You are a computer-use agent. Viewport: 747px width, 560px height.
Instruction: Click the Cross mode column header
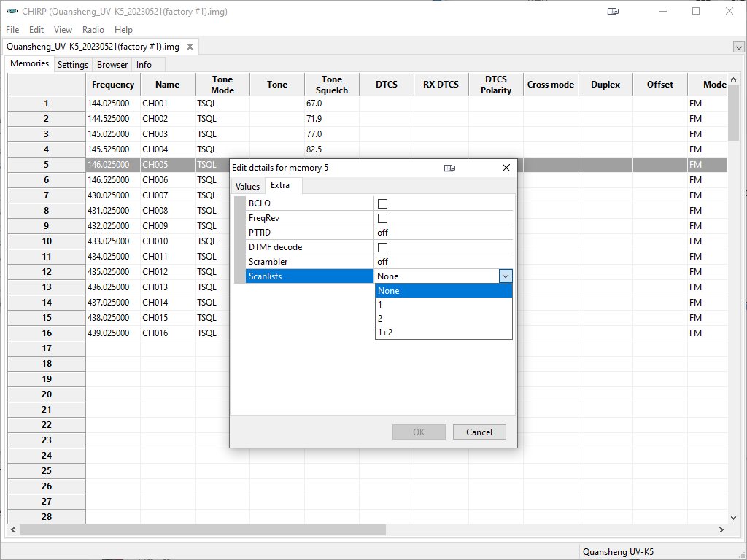click(551, 85)
